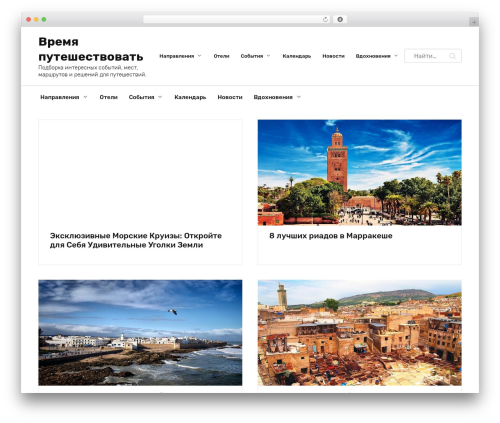The image size is (500, 423).
Task: Click the search magnifier icon in the Найти field
Action: [x=452, y=56]
